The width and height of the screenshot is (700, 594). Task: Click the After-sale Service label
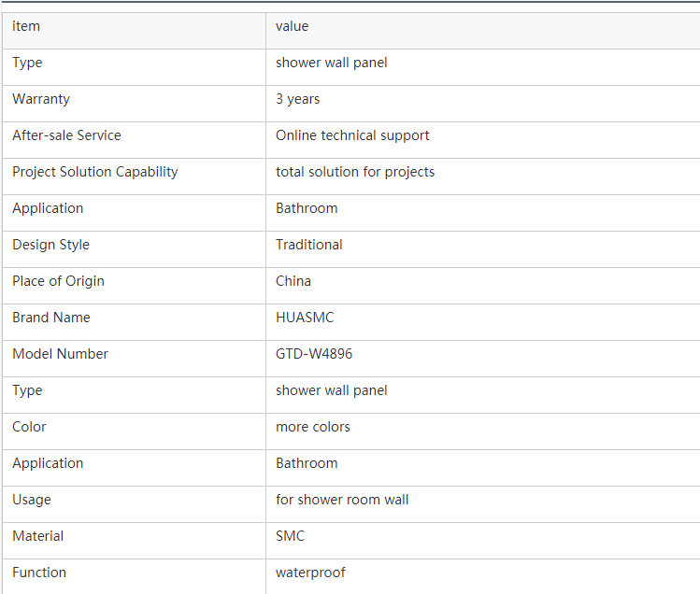pyautogui.click(x=66, y=135)
